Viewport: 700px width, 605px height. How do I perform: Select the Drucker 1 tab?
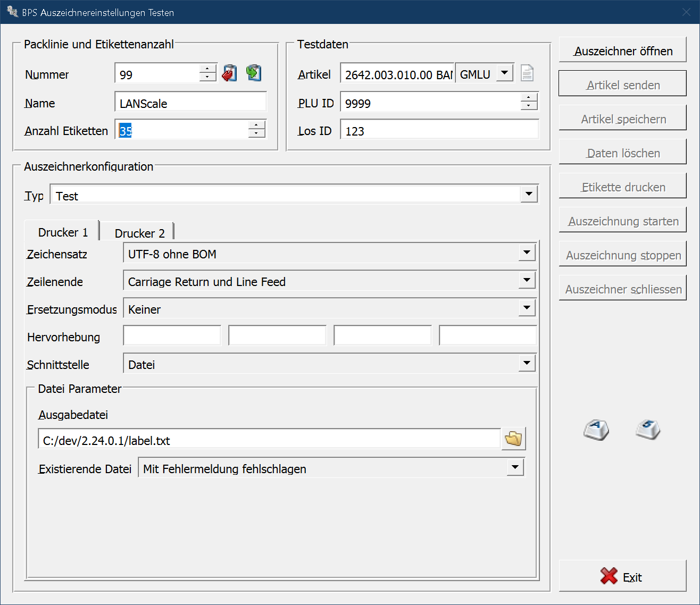point(63,232)
